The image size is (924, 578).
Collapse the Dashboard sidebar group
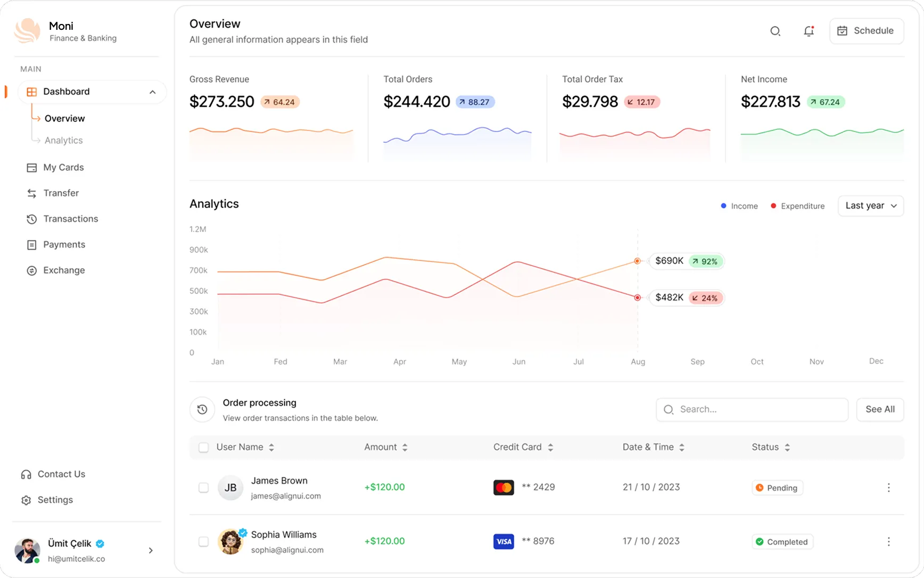(x=153, y=92)
